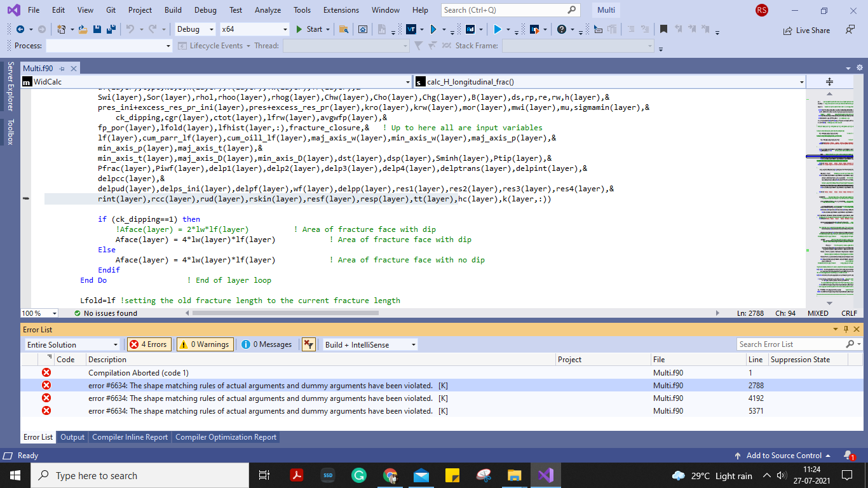Open the Entire Solution scope dropdown

72,344
